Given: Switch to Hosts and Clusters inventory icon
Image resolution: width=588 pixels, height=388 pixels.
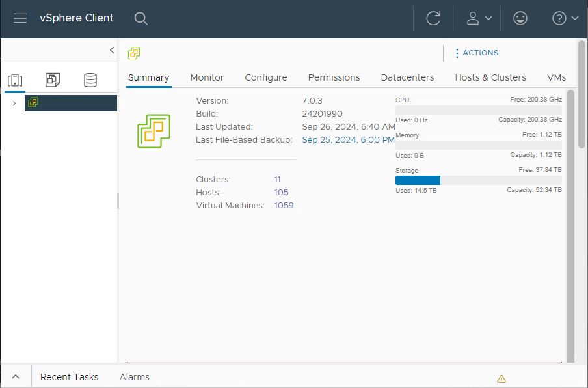Looking at the screenshot, I should (15, 80).
